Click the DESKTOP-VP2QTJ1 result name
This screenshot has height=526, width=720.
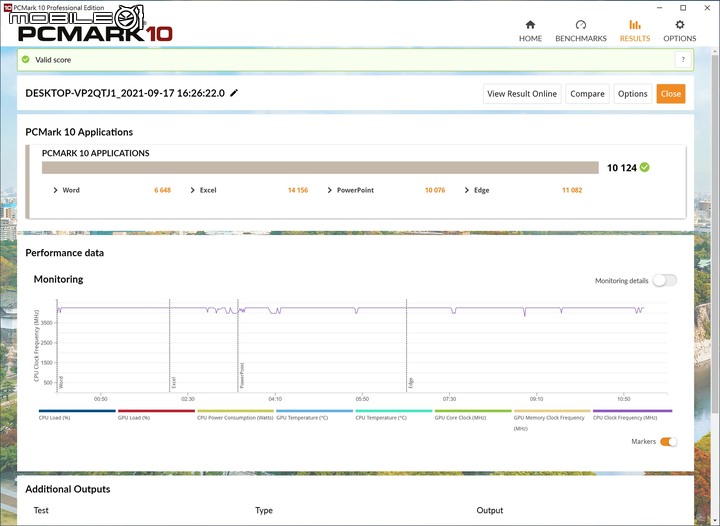pos(125,93)
